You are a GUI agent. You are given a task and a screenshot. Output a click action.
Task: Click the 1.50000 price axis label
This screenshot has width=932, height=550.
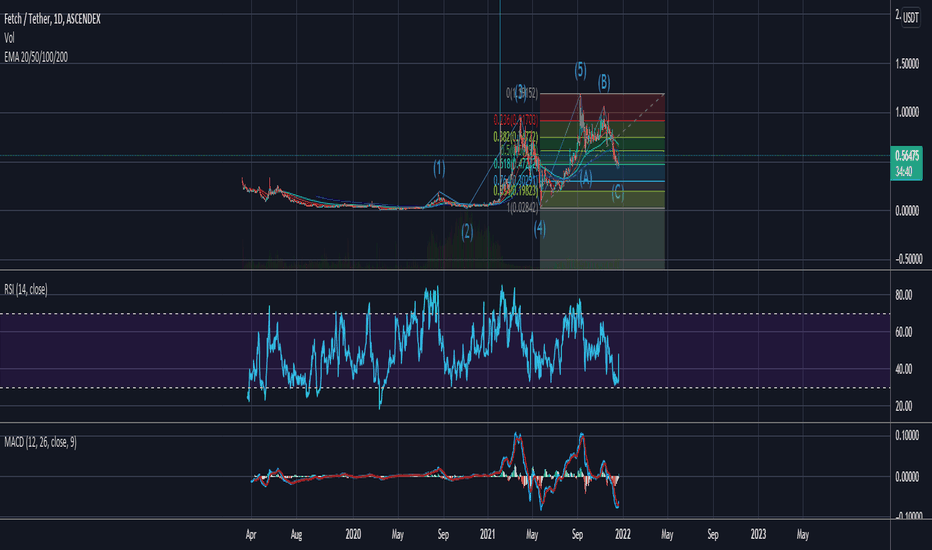(907, 64)
